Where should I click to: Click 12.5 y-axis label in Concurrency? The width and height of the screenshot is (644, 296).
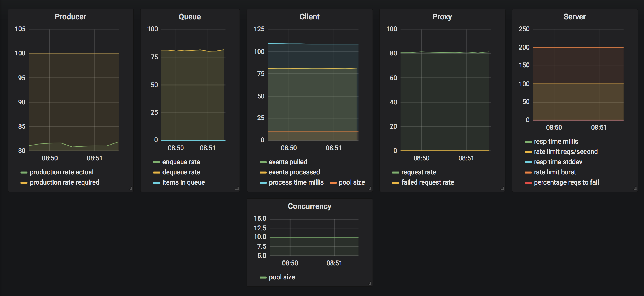pos(260,228)
